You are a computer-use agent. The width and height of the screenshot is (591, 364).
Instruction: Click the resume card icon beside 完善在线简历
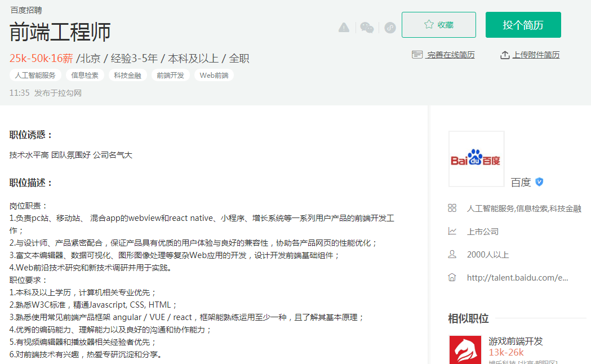pos(417,54)
